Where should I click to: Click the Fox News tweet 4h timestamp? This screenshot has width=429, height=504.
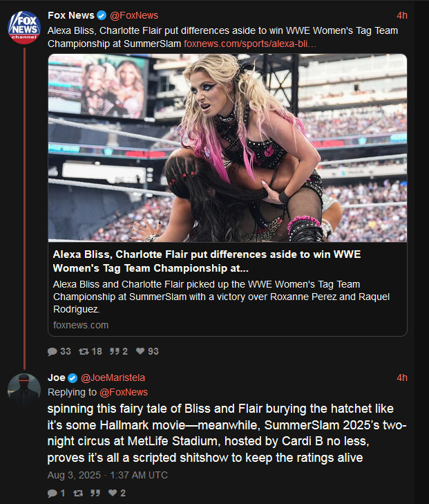click(x=402, y=15)
